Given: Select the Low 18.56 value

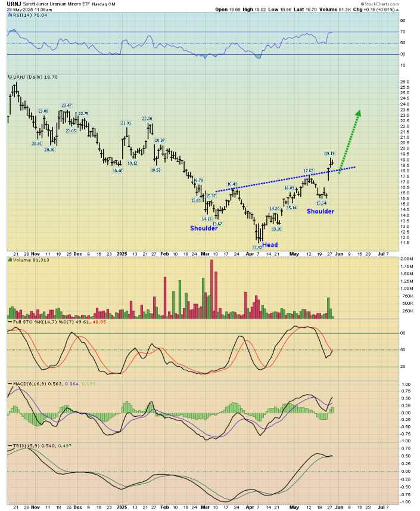Looking at the screenshot, I should tap(279, 10).
